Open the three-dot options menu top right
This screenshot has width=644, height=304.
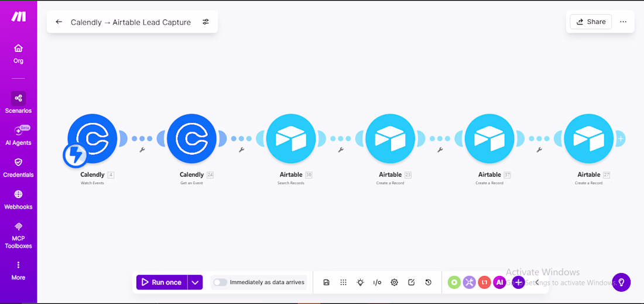coord(623,22)
